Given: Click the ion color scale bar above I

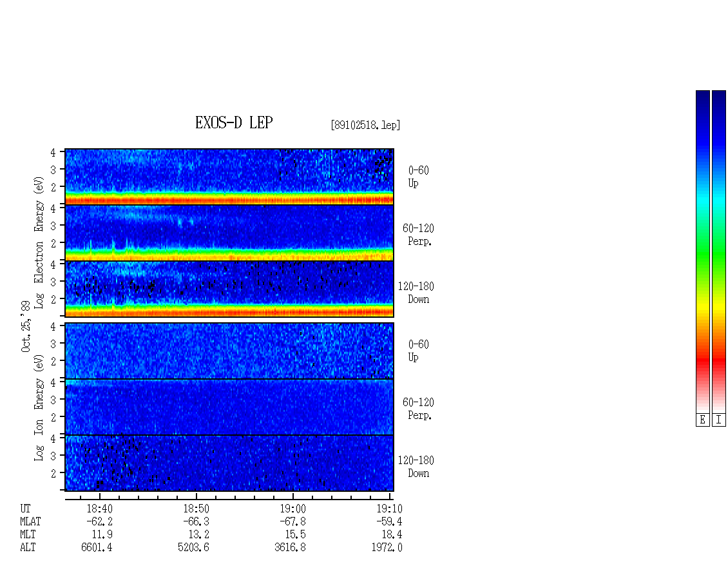Looking at the screenshot, I should (719, 251).
